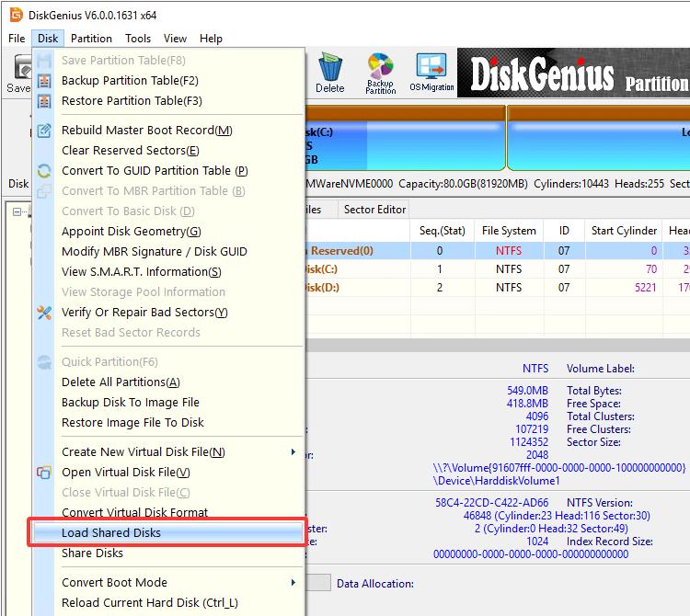This screenshot has height=616, width=690.
Task: Open the Backup Partition tool
Action: 380,73
